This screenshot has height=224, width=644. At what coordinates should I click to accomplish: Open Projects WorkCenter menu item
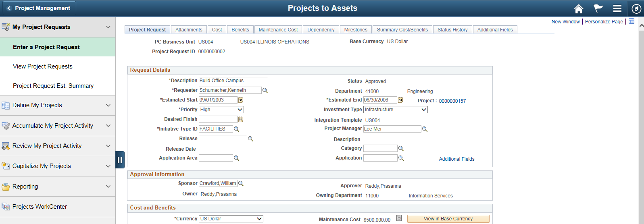pos(58,207)
